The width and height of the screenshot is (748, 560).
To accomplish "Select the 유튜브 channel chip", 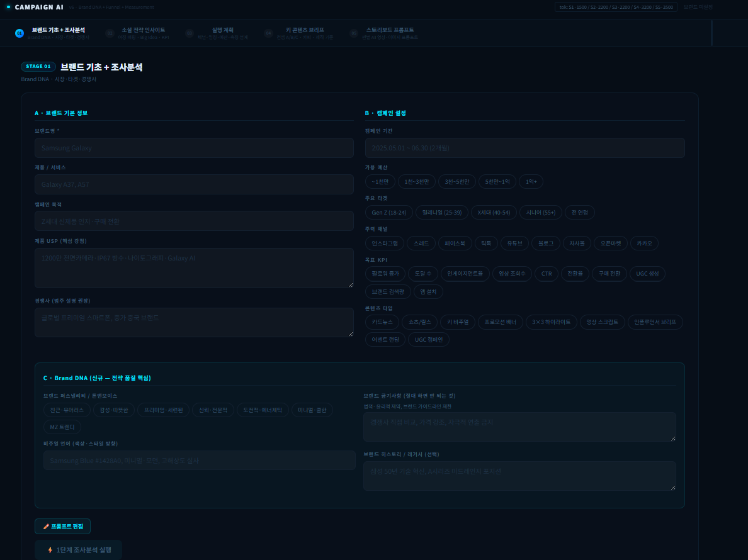I will [x=515, y=243].
